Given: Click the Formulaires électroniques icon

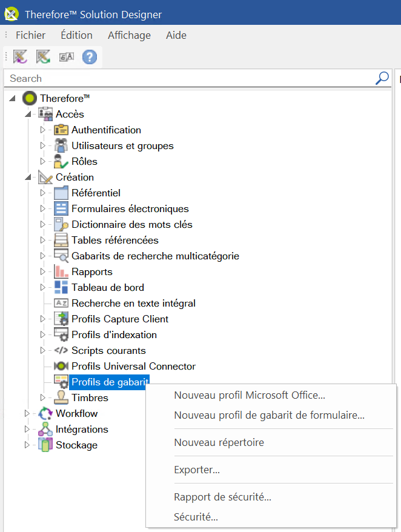Looking at the screenshot, I should 61,208.
